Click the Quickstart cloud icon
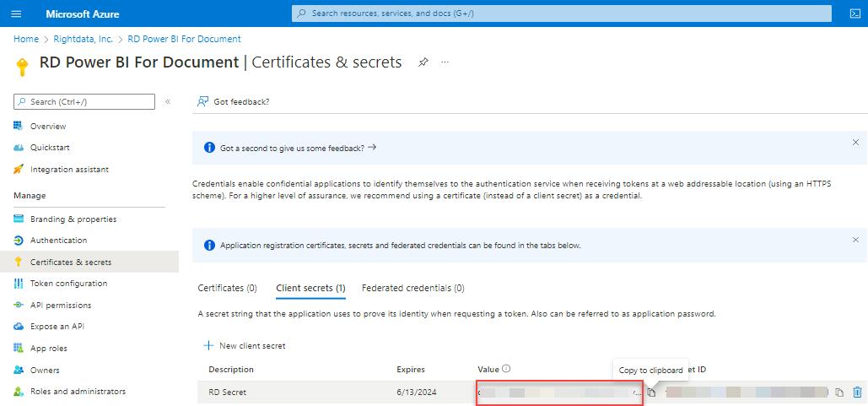The image size is (868, 406). [x=19, y=148]
